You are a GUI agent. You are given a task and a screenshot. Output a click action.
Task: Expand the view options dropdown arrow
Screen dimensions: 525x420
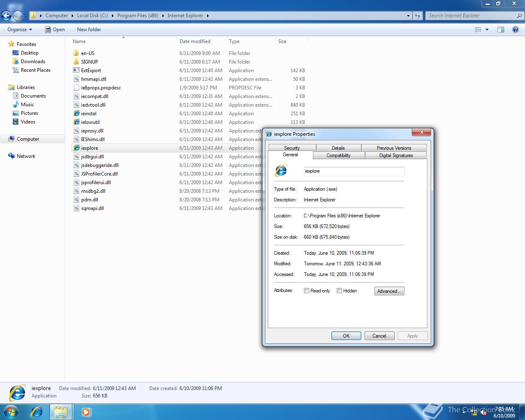487,30
